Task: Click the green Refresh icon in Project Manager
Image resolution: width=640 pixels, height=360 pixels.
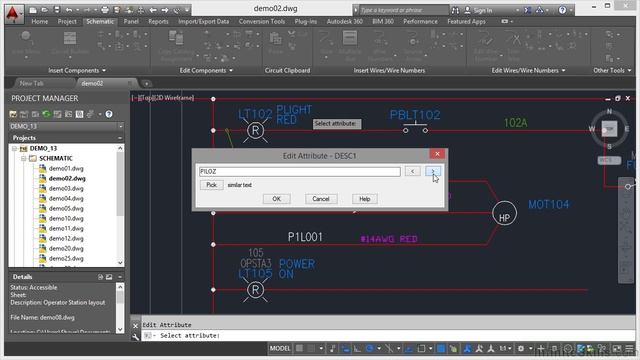Action: pos(46,114)
